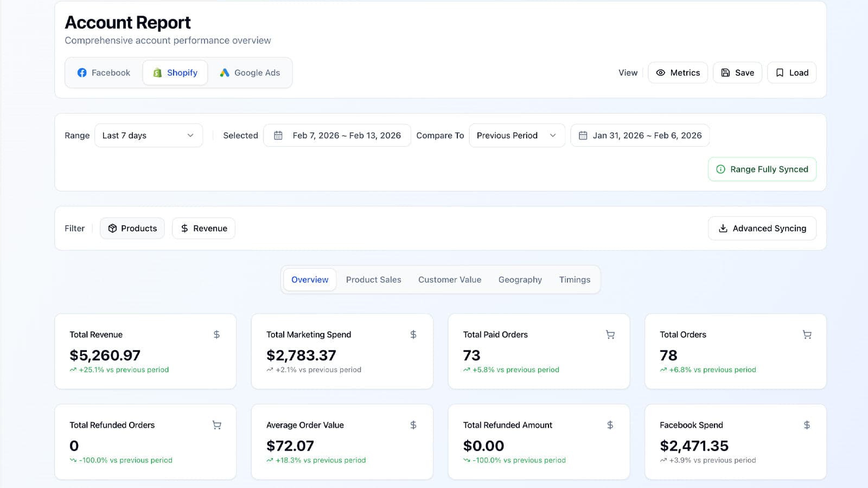Click the Account Report heading
Screen dimensions: 868x488
tap(127, 23)
